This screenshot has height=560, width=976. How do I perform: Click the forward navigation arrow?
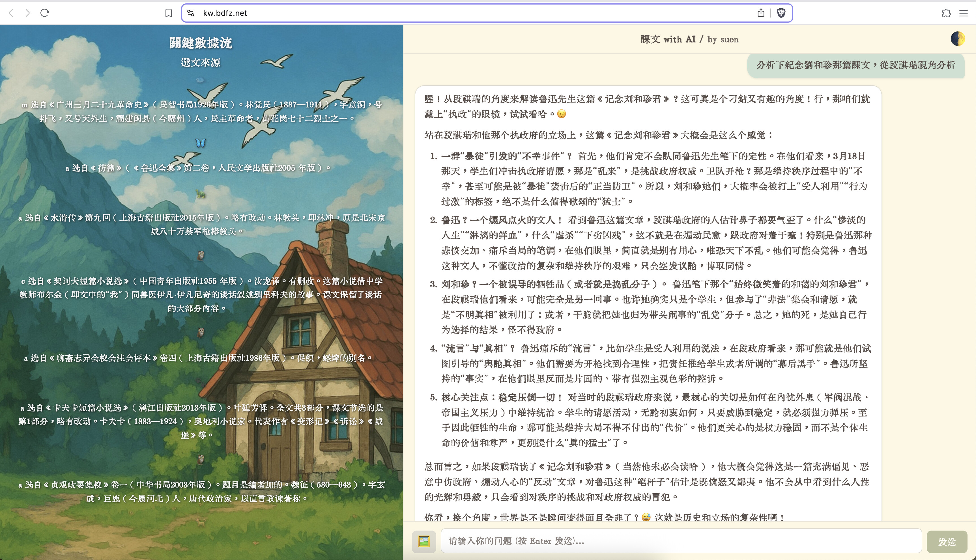(27, 13)
